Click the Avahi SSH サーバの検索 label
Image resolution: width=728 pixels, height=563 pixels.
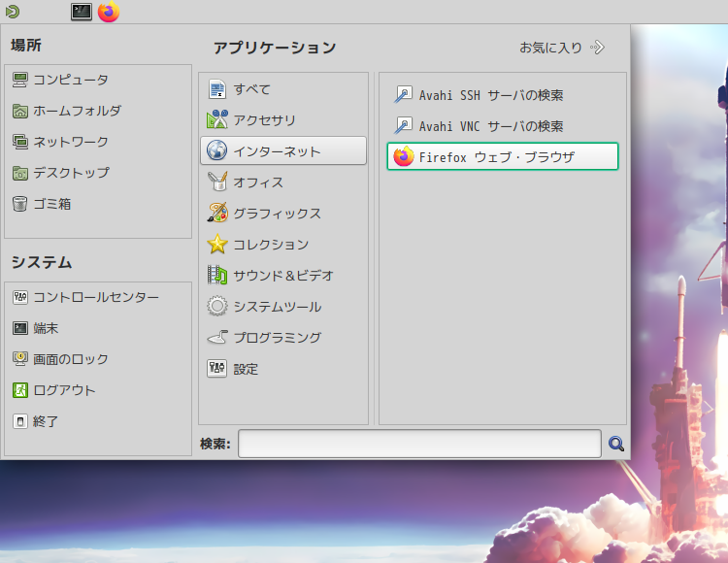491,95
